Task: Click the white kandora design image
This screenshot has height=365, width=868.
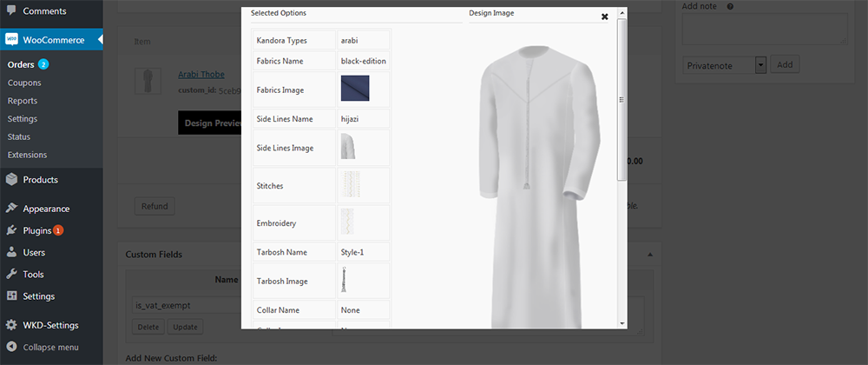Action: pyautogui.click(x=539, y=186)
